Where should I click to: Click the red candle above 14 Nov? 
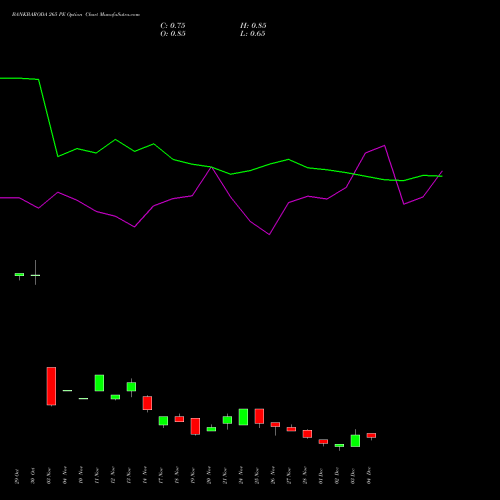(x=147, y=403)
